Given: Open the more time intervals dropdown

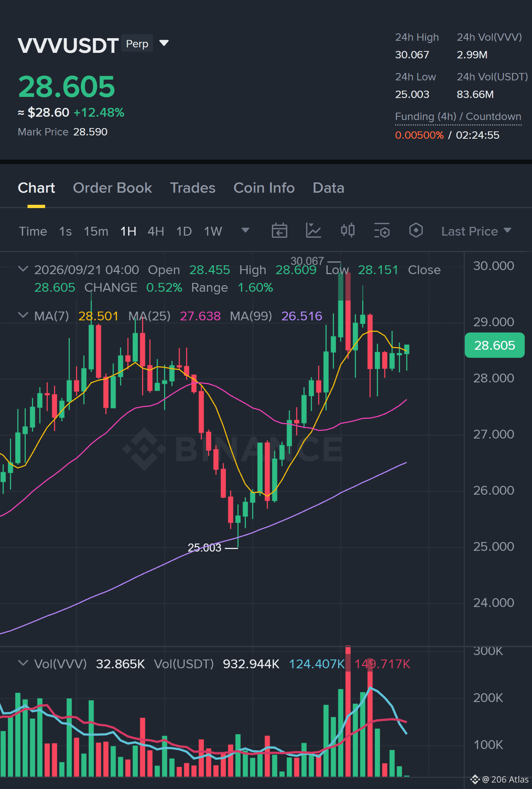Looking at the screenshot, I should [245, 230].
